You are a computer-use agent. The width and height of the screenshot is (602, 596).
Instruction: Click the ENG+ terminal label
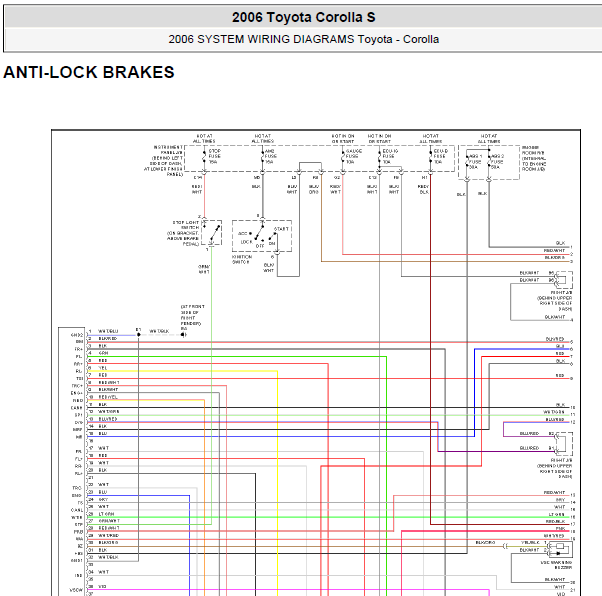click(x=77, y=393)
